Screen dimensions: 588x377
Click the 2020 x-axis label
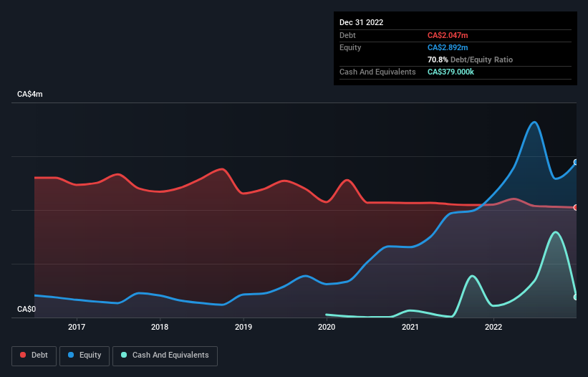tap(327, 327)
